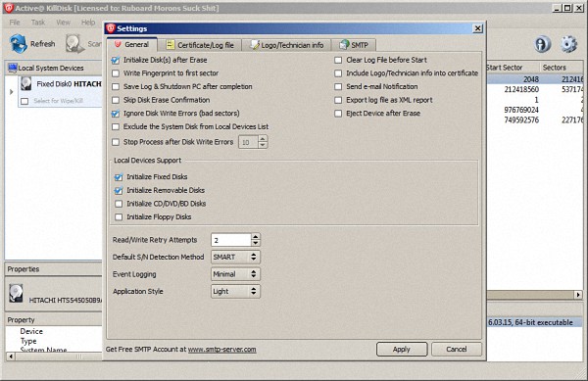Select the row with start sector 2048
The width and height of the screenshot is (588, 381).
pyautogui.click(x=535, y=79)
